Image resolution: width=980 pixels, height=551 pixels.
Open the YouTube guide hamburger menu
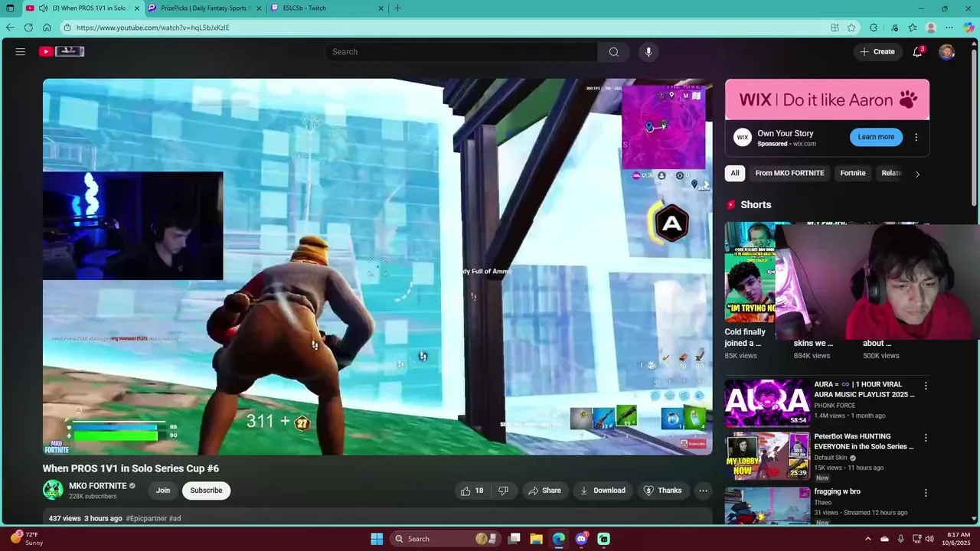coord(21,51)
